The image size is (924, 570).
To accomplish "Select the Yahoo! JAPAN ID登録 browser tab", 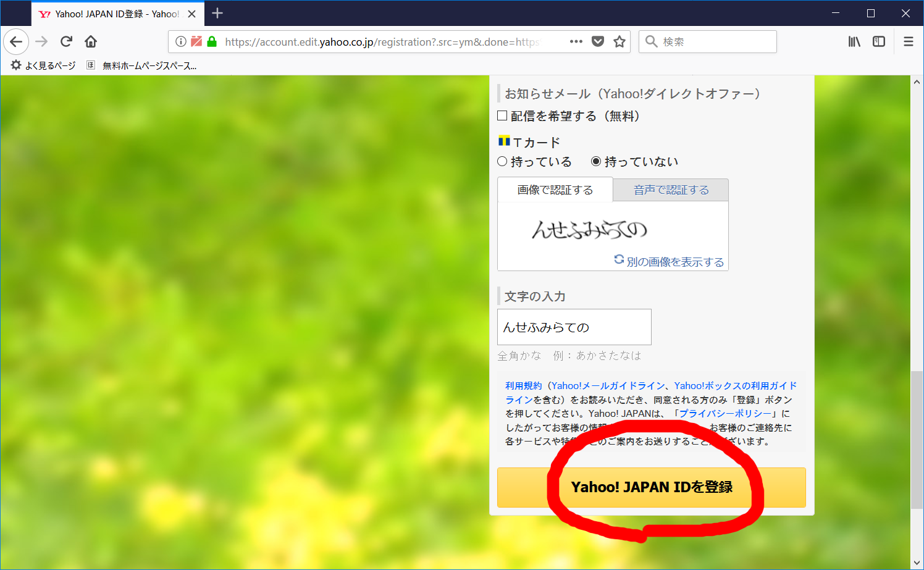I will pyautogui.click(x=117, y=14).
